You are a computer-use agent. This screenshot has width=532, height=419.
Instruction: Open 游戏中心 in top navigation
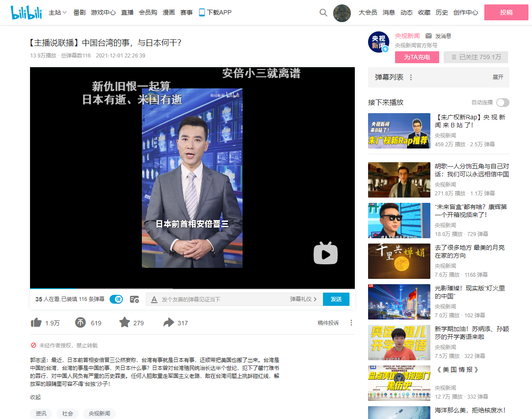[x=103, y=12]
